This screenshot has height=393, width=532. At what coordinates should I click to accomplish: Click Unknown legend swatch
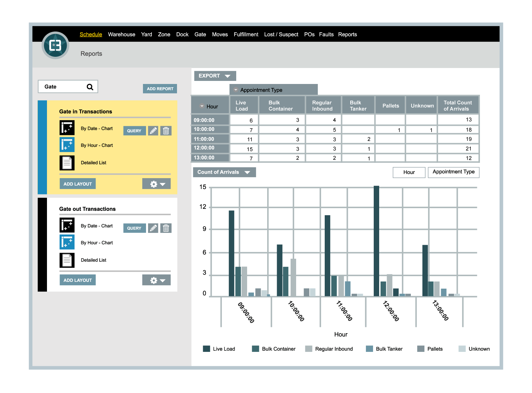462,349
